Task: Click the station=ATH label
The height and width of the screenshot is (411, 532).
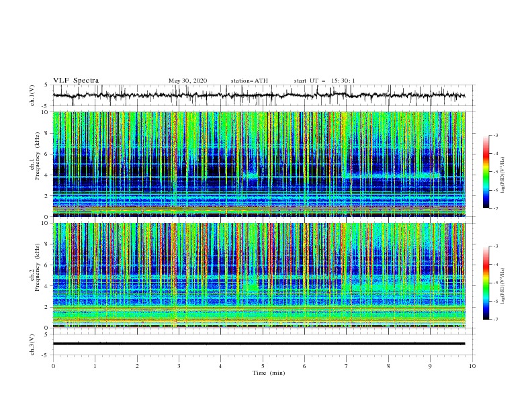Action: [x=249, y=81]
